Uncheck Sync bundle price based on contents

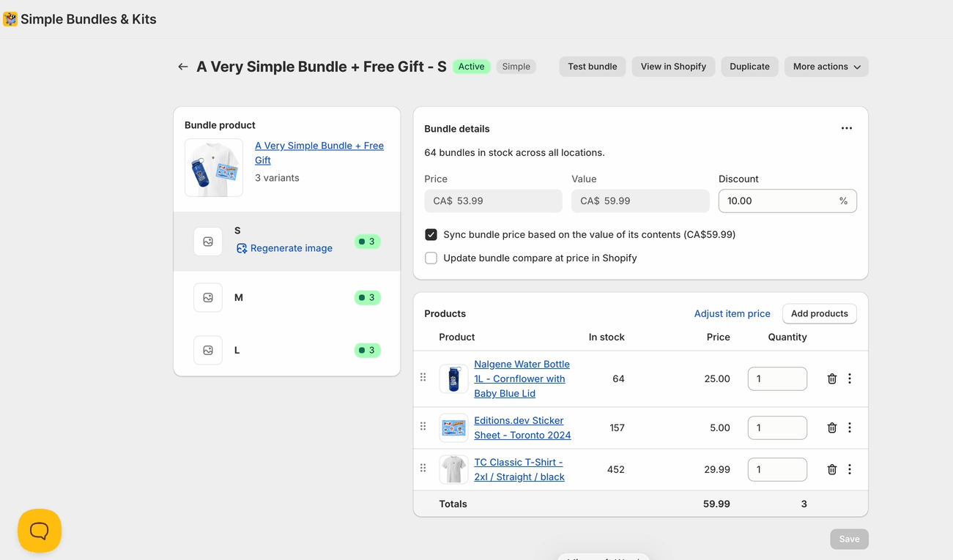pos(431,234)
